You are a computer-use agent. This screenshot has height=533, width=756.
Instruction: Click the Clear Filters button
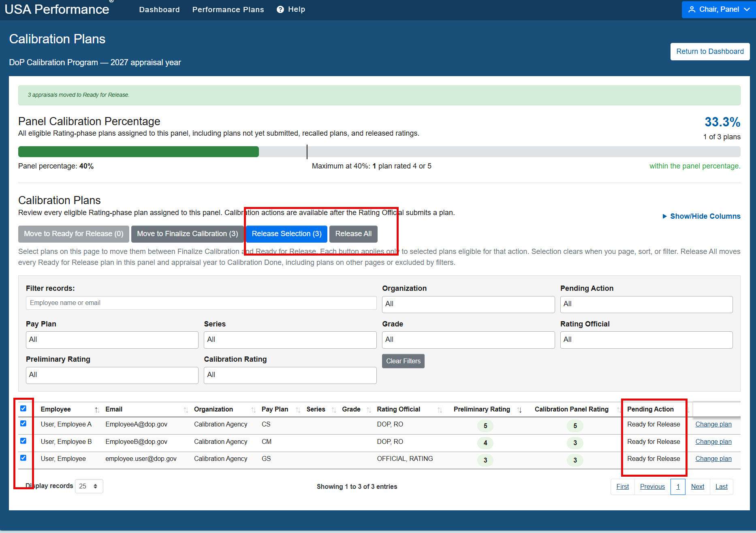pos(403,361)
